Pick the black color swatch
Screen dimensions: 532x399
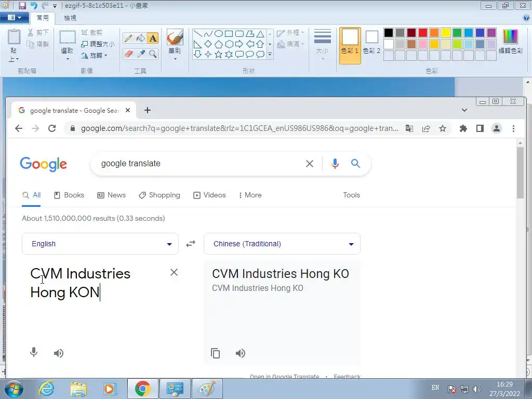(389, 33)
